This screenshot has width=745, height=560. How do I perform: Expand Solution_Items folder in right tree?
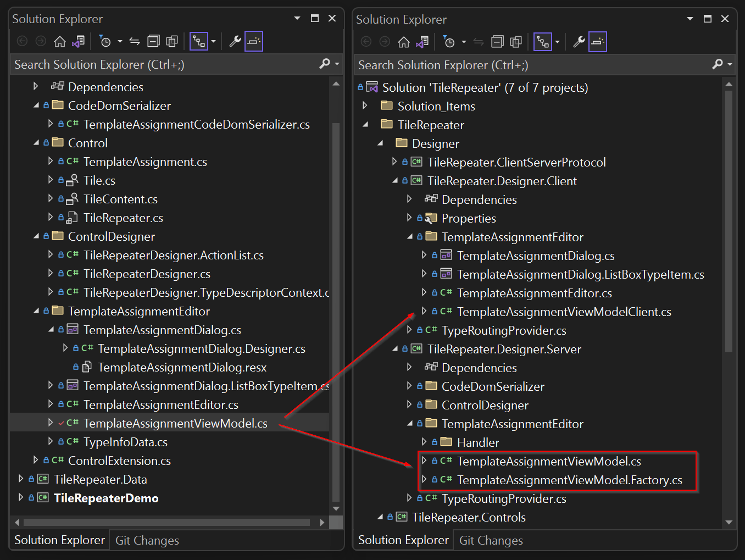point(365,106)
